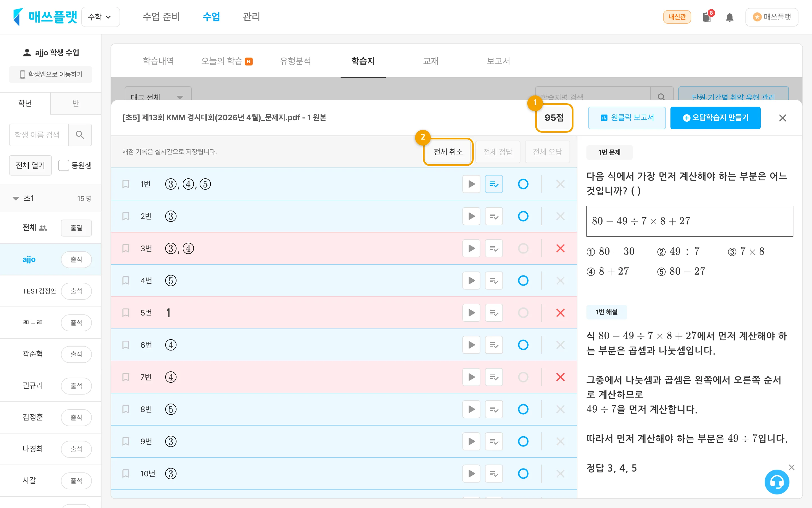
Task: Mark question 1번 as wrong X
Action: (x=560, y=184)
